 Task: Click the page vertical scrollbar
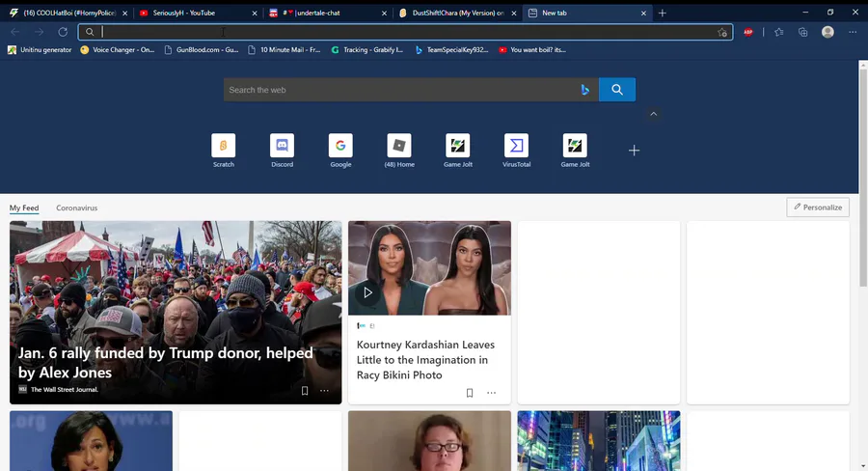click(863, 178)
